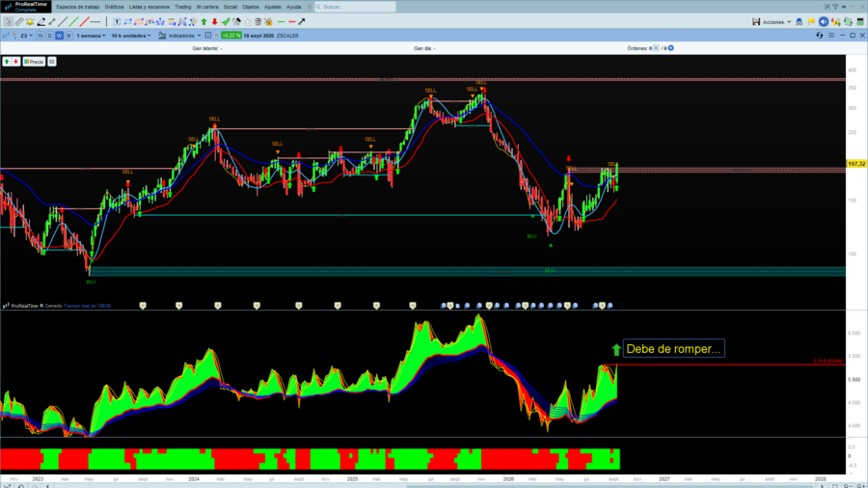868x488 pixels.
Task: Click the Precio button on chart
Action: click(x=34, y=62)
